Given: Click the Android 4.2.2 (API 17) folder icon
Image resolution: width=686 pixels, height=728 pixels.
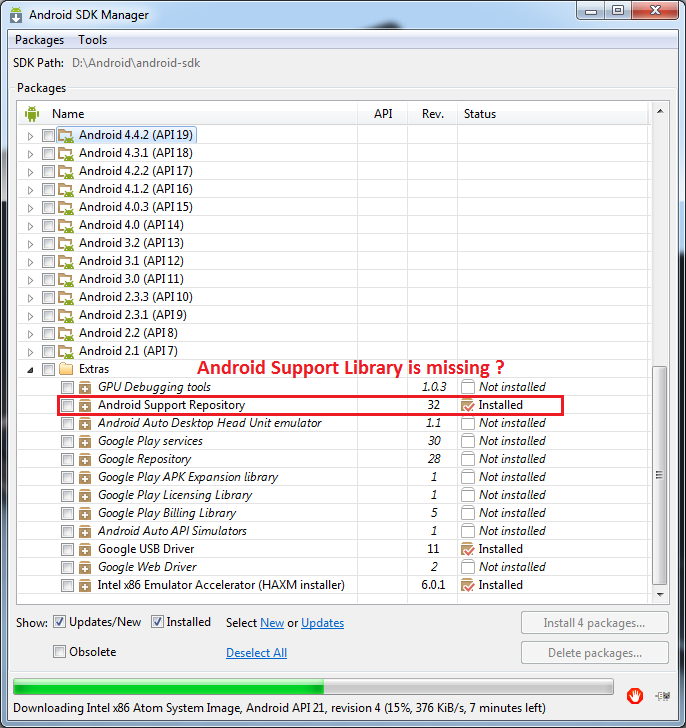Looking at the screenshot, I should coord(65,171).
